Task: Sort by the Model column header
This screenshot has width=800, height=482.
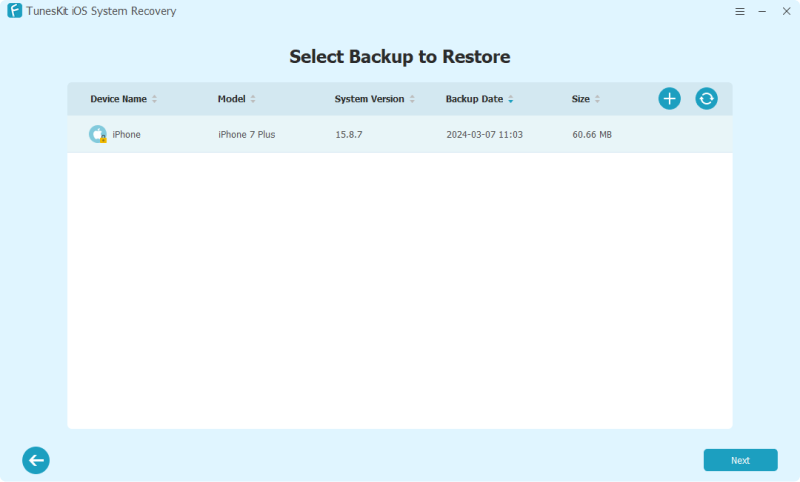Action: [236, 99]
